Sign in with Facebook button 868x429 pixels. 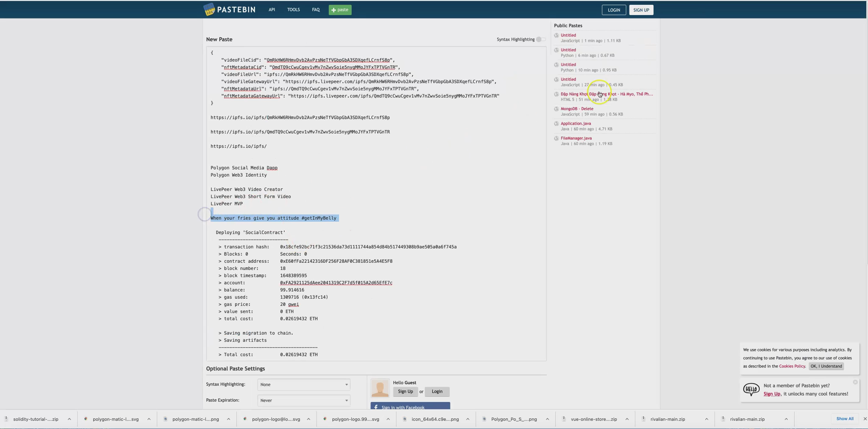point(410,406)
